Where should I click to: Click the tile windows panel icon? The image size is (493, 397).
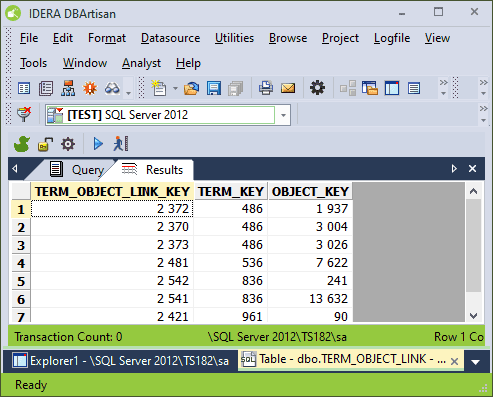click(x=392, y=88)
